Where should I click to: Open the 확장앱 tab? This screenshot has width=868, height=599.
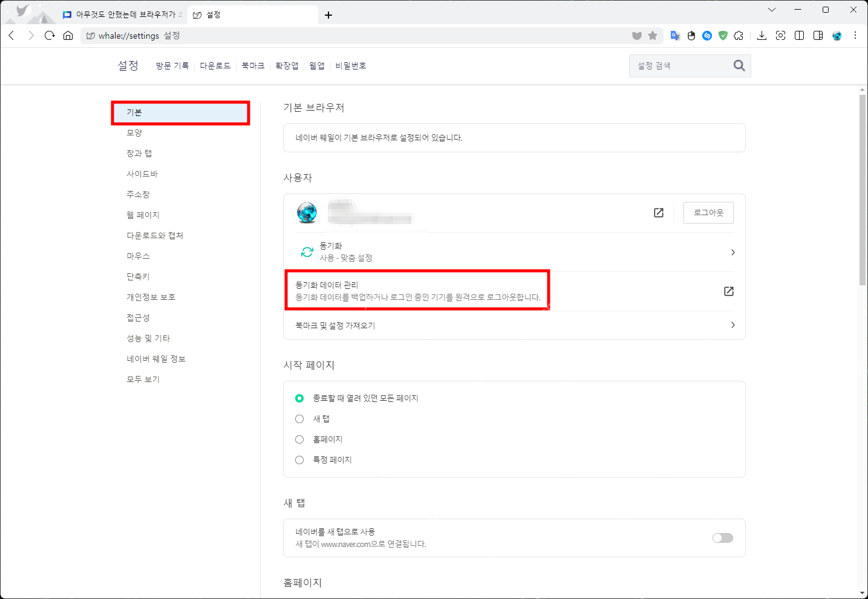pos(287,65)
